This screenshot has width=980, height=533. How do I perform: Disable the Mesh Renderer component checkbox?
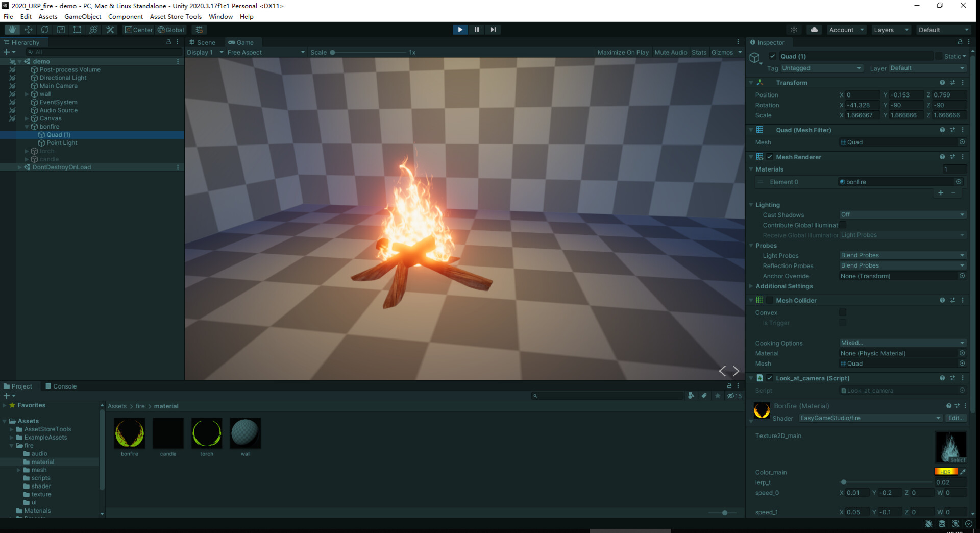coord(770,157)
